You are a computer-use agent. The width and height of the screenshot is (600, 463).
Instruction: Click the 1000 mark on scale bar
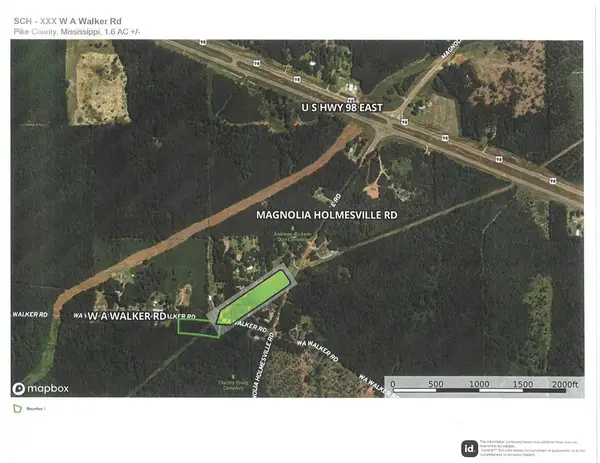[x=479, y=384]
